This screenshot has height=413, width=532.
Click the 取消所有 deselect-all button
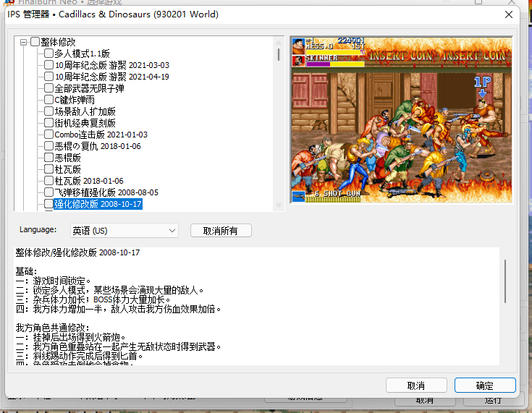221,231
